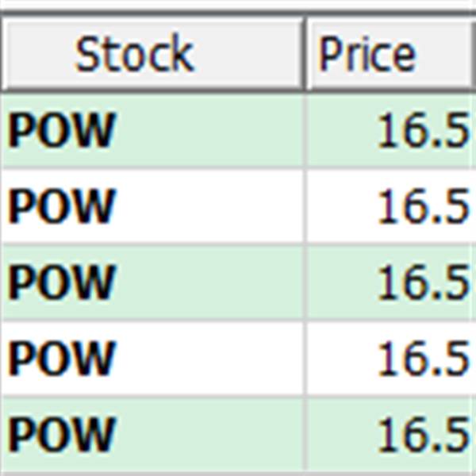Click the gridline between fourth and fifth rows

click(x=238, y=396)
